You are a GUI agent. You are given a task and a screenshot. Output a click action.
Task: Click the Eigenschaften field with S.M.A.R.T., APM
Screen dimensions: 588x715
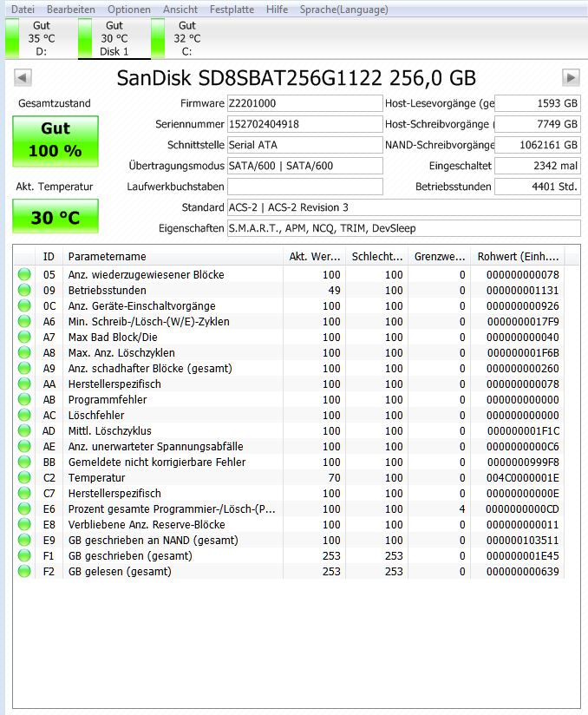pyautogui.click(x=404, y=228)
